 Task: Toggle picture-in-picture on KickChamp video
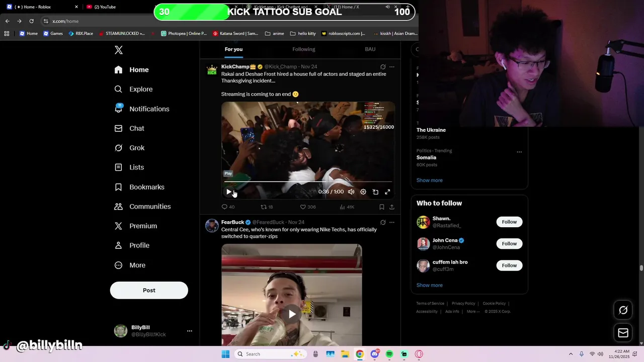(375, 192)
